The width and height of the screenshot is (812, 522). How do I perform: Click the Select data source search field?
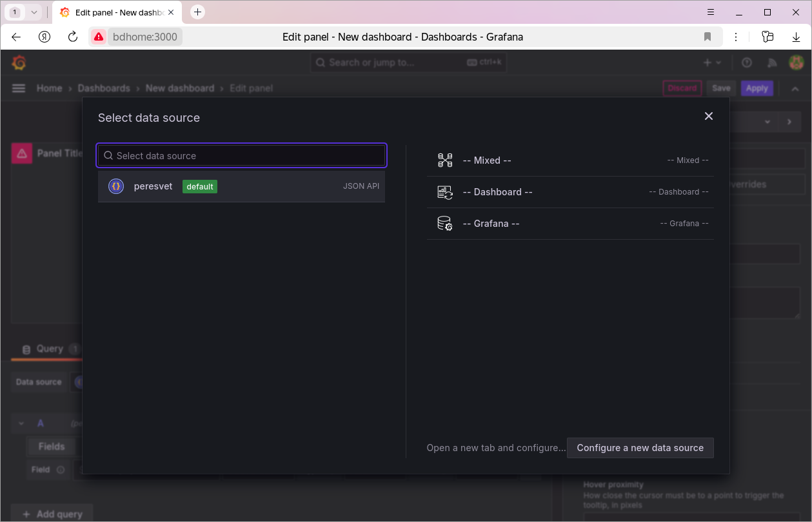tap(242, 155)
